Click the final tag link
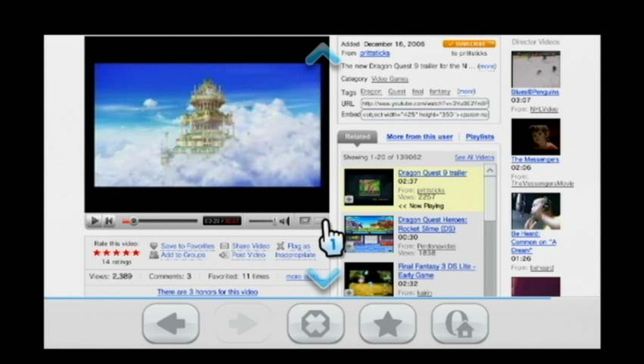Image resolution: width=644 pixels, height=364 pixels. pyautogui.click(x=417, y=92)
